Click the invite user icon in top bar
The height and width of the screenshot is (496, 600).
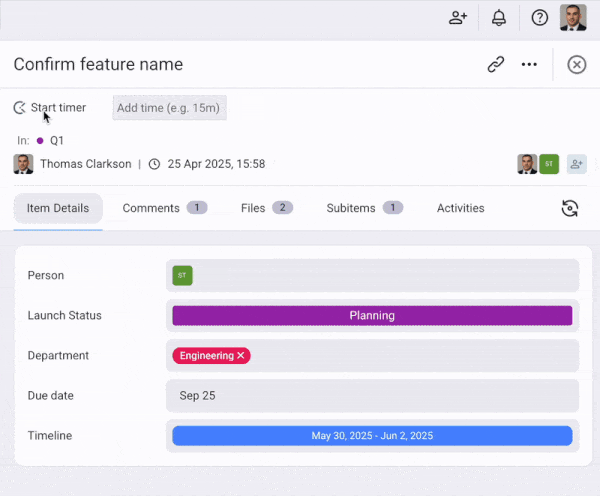point(458,18)
